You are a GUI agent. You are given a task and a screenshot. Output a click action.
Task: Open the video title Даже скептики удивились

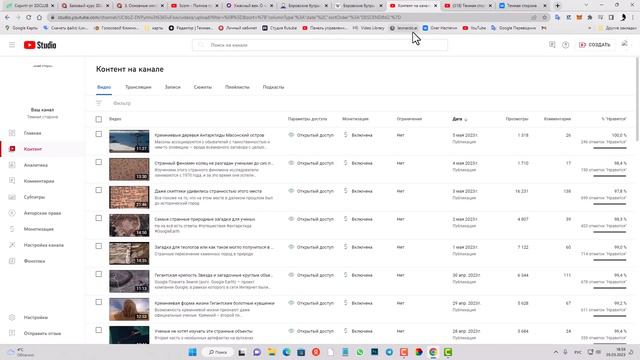208,191
